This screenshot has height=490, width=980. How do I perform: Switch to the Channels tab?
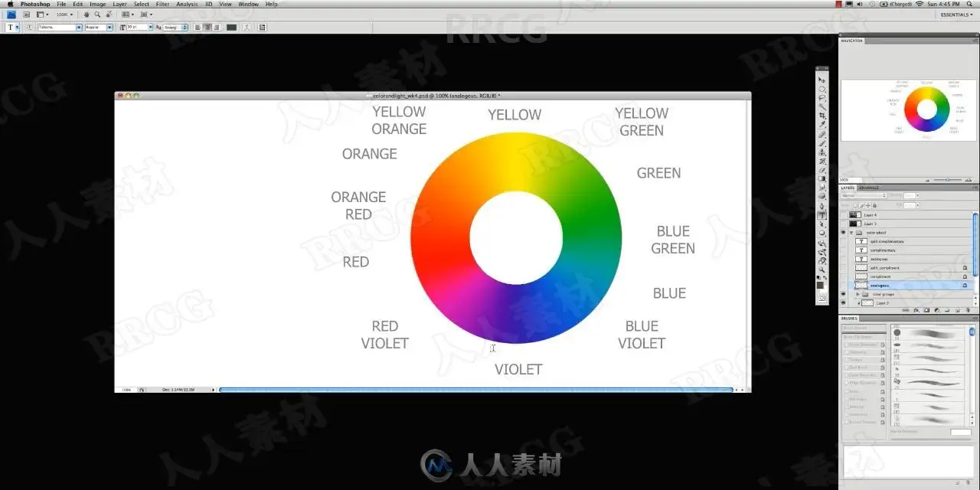point(869,188)
